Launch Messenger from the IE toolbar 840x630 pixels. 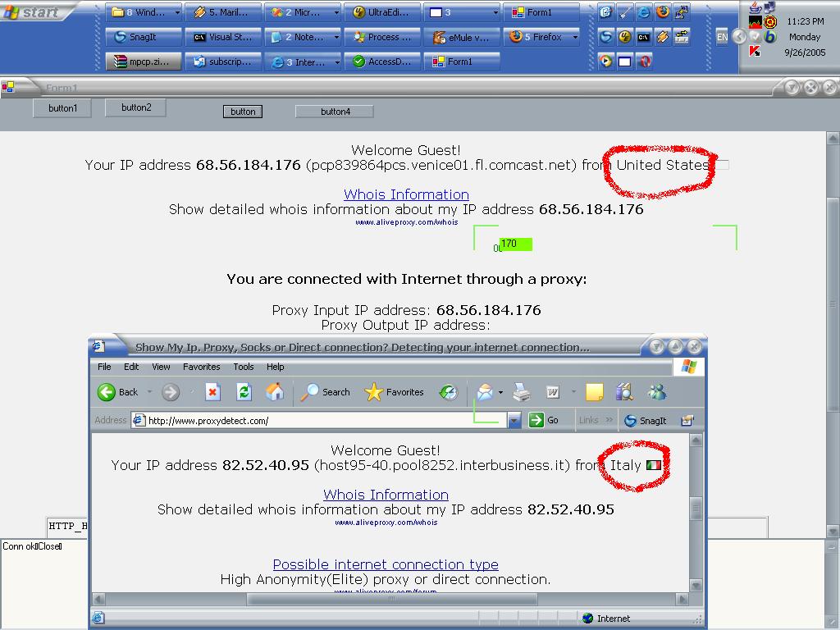click(657, 392)
